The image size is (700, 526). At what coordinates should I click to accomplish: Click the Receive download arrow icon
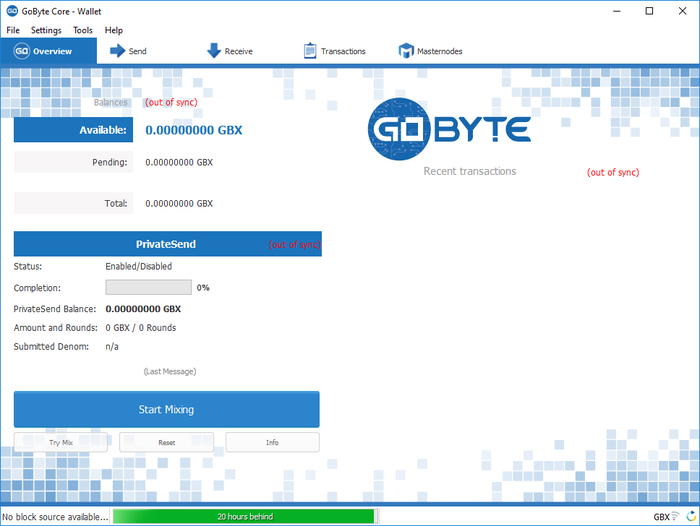click(214, 51)
